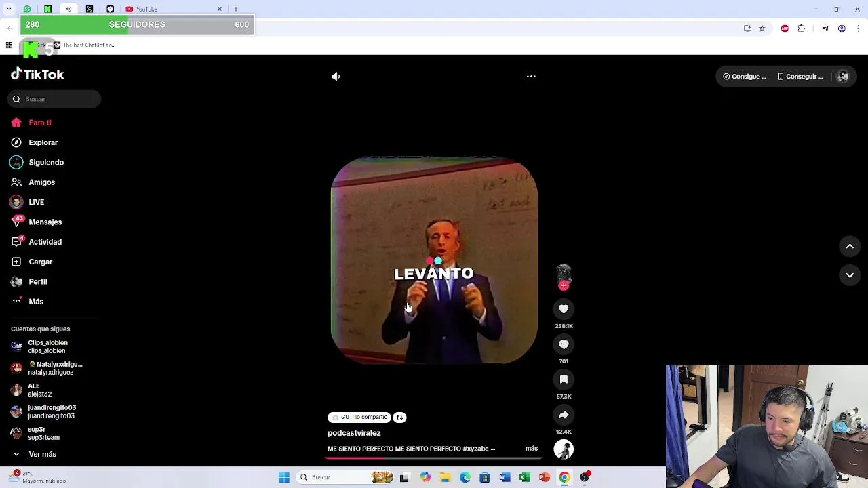The image size is (868, 488).
Task: Click the TikTok logo
Action: point(37,75)
